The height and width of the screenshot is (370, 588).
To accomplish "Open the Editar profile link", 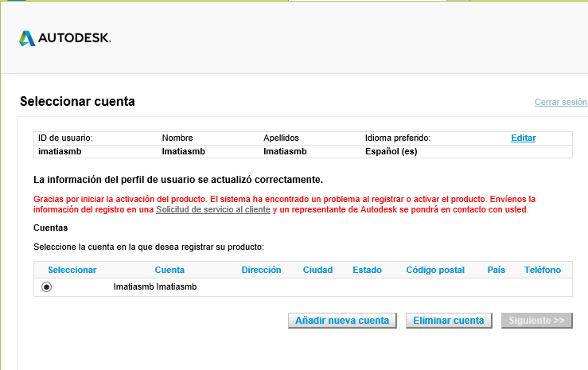I will click(x=523, y=138).
